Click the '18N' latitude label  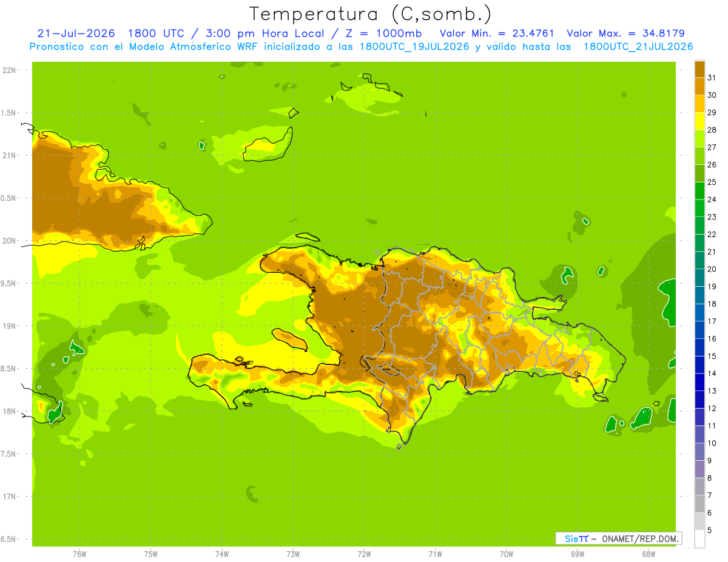click(x=8, y=411)
